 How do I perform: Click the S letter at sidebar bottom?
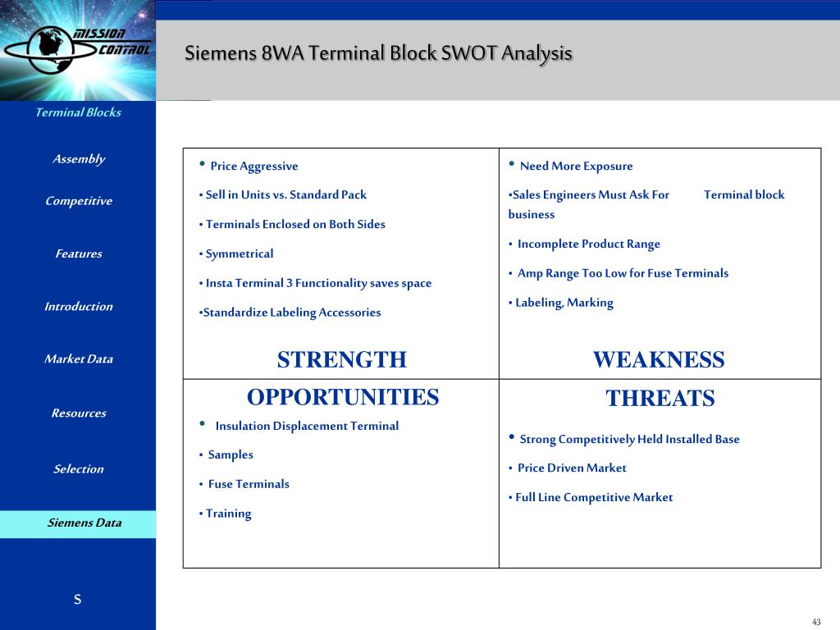coord(78,600)
